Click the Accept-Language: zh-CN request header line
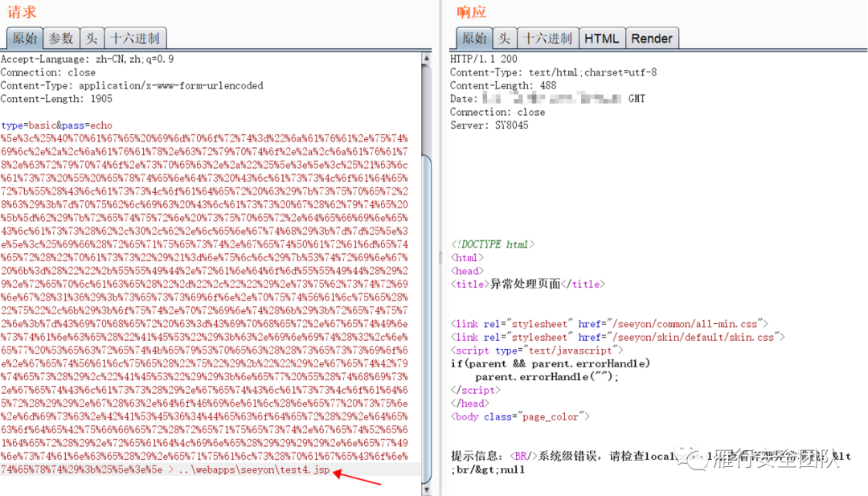The width and height of the screenshot is (868, 496). pyautogui.click(x=87, y=59)
